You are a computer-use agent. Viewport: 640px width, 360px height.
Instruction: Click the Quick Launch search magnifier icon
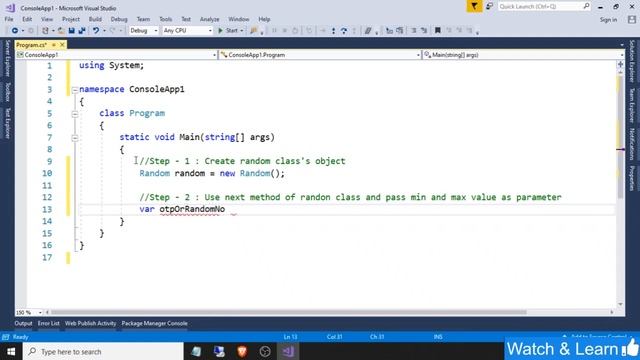tap(586, 6)
